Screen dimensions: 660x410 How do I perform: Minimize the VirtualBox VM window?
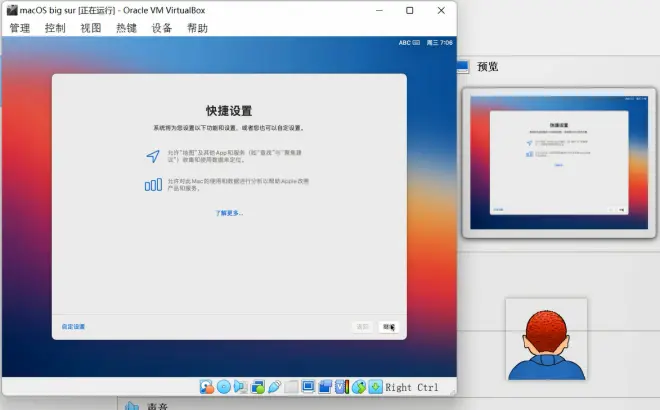pyautogui.click(x=379, y=11)
